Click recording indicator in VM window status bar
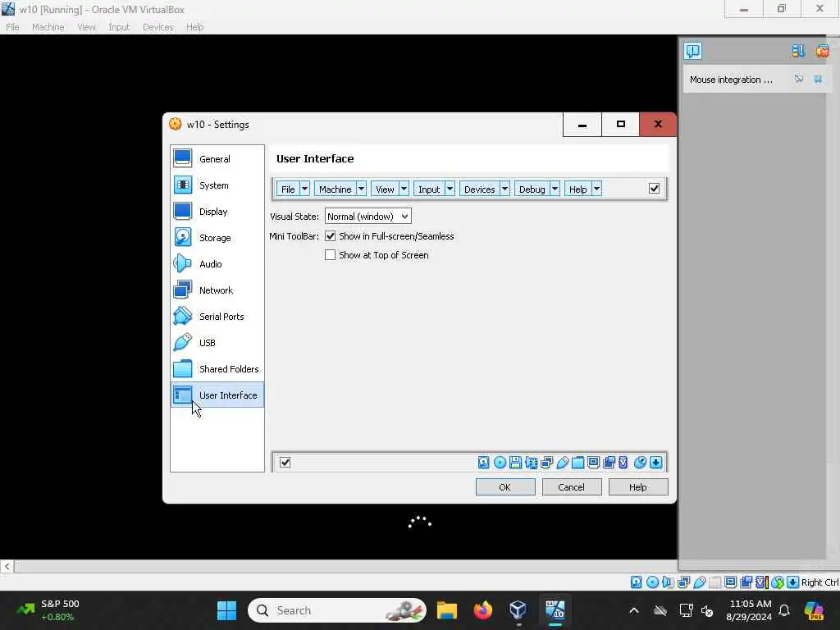 [746, 582]
